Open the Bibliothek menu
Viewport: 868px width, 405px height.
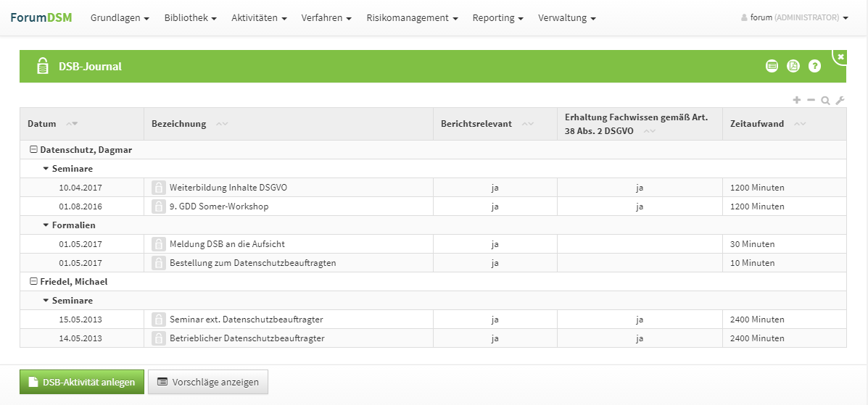point(191,17)
